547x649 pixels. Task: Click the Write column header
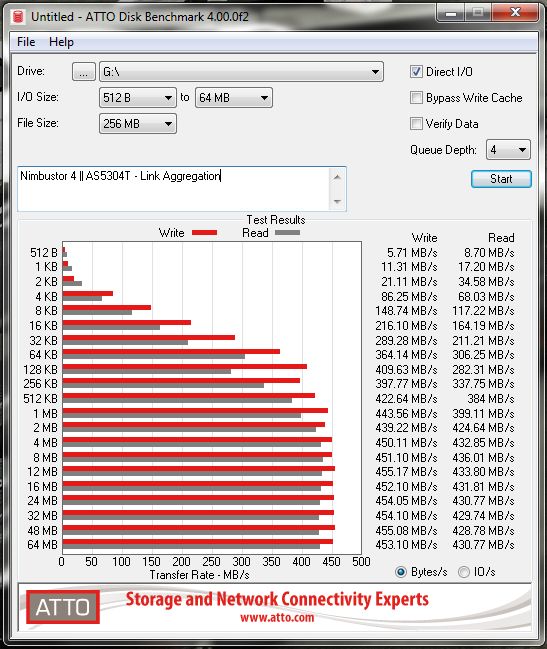425,238
